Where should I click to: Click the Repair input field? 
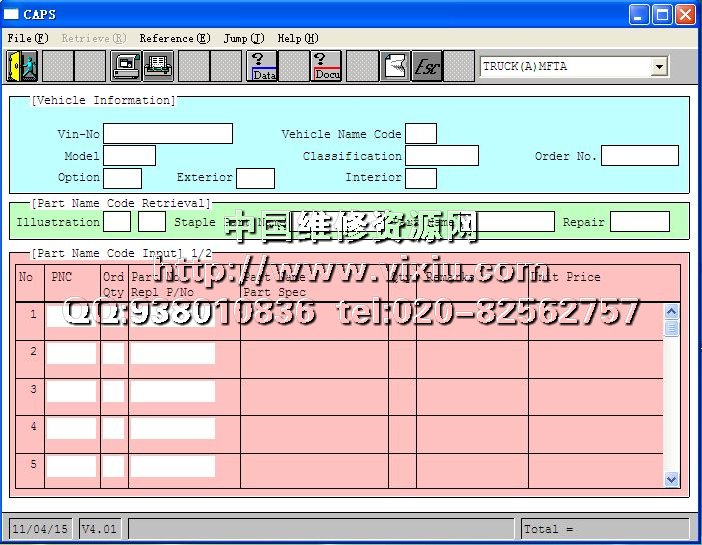[639, 222]
